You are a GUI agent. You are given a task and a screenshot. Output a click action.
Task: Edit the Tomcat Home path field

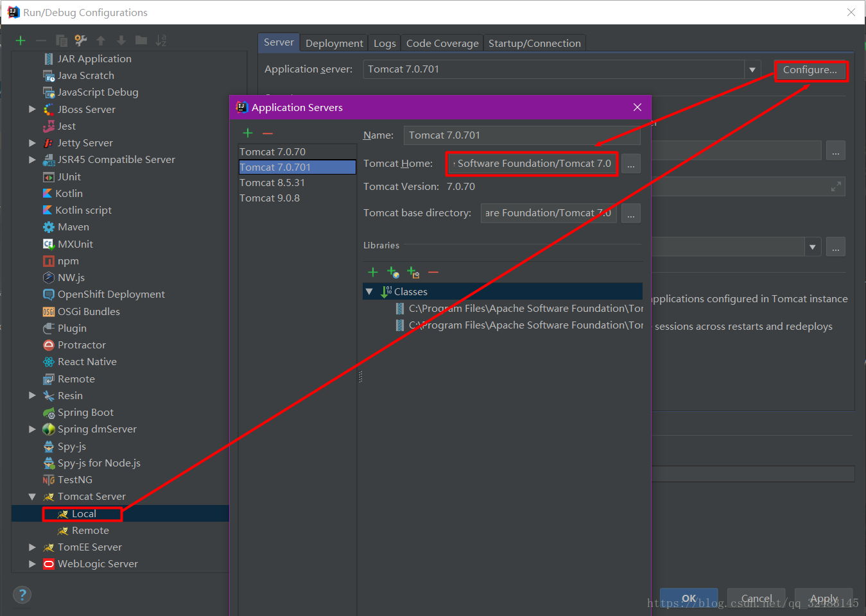(x=532, y=164)
